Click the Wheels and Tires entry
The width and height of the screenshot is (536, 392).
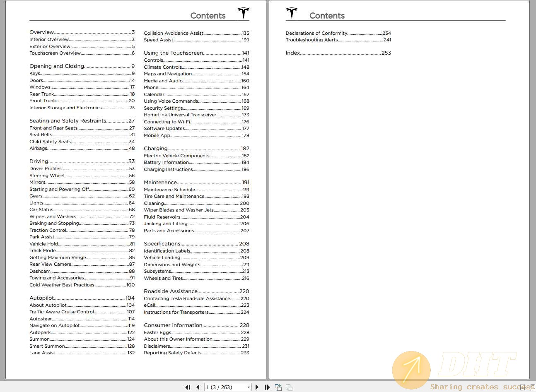click(196, 279)
